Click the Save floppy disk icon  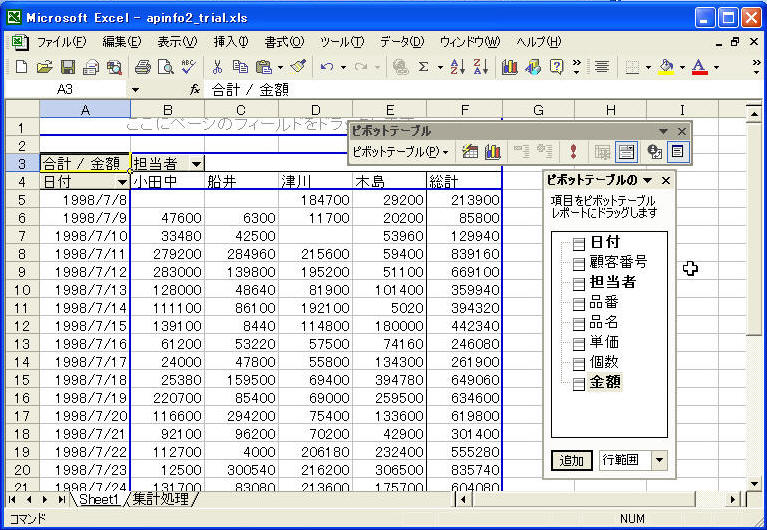(x=68, y=67)
